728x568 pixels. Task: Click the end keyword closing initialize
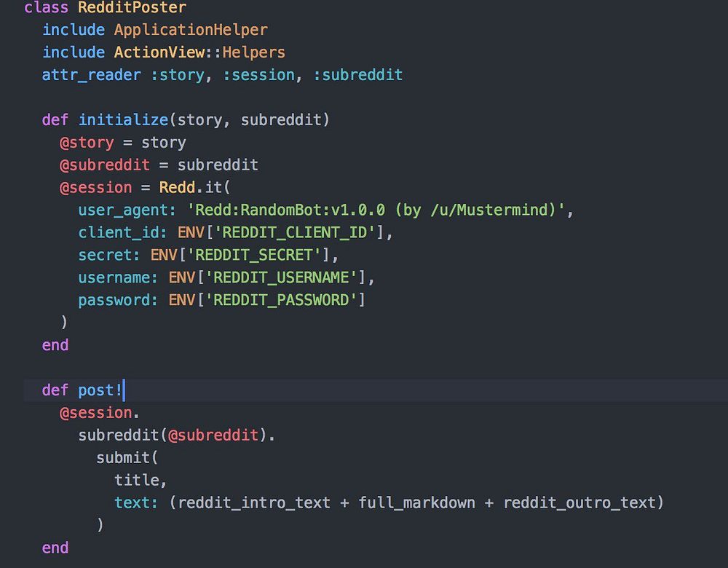pyautogui.click(x=55, y=345)
